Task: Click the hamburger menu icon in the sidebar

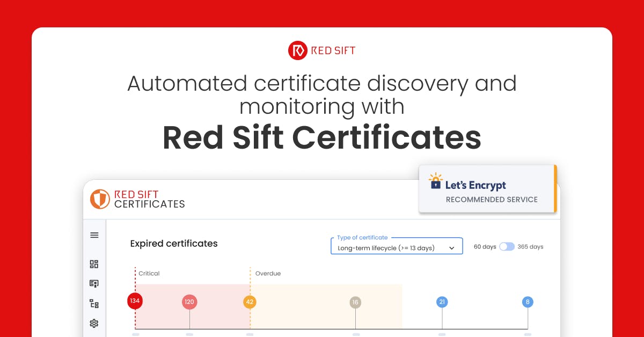Action: click(94, 235)
